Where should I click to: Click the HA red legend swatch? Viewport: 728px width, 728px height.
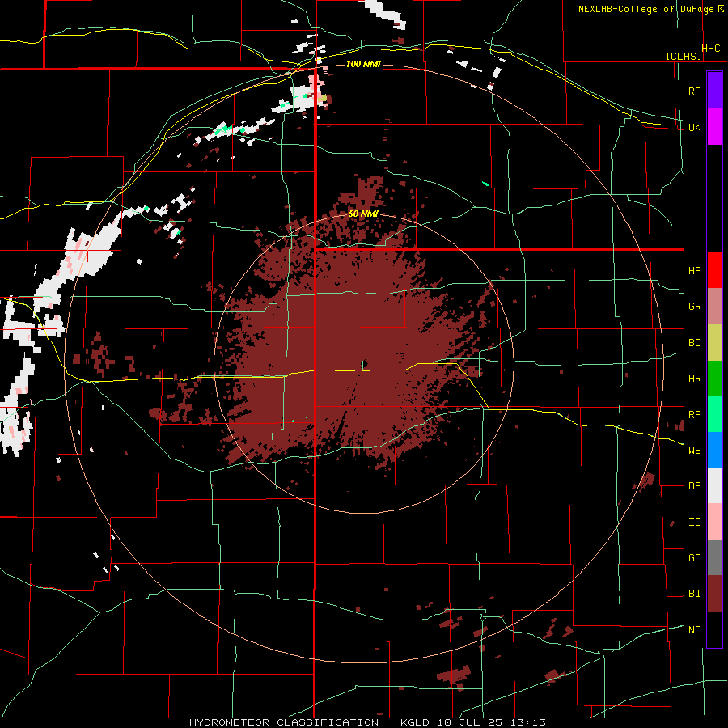click(x=714, y=270)
